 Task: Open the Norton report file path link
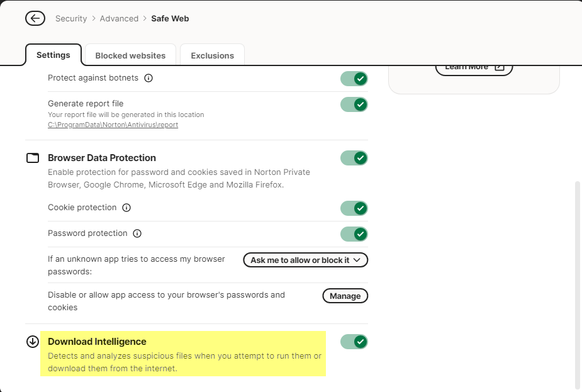pos(113,125)
